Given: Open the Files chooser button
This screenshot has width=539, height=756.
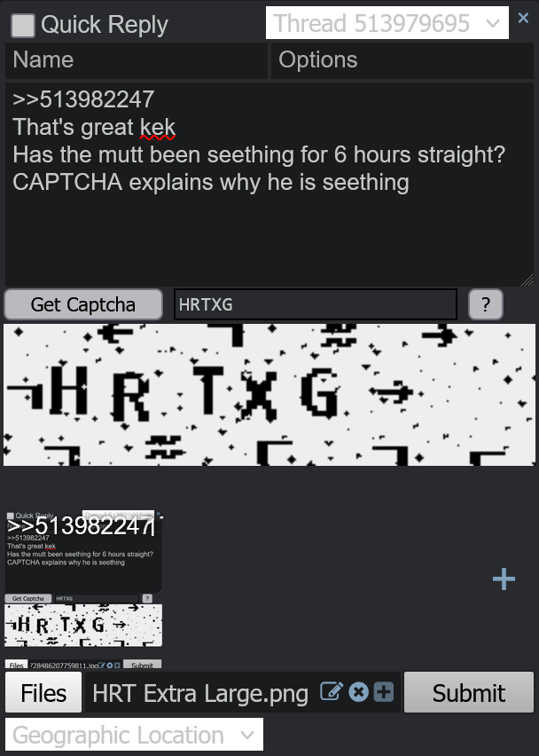Looking at the screenshot, I should (x=43, y=692).
